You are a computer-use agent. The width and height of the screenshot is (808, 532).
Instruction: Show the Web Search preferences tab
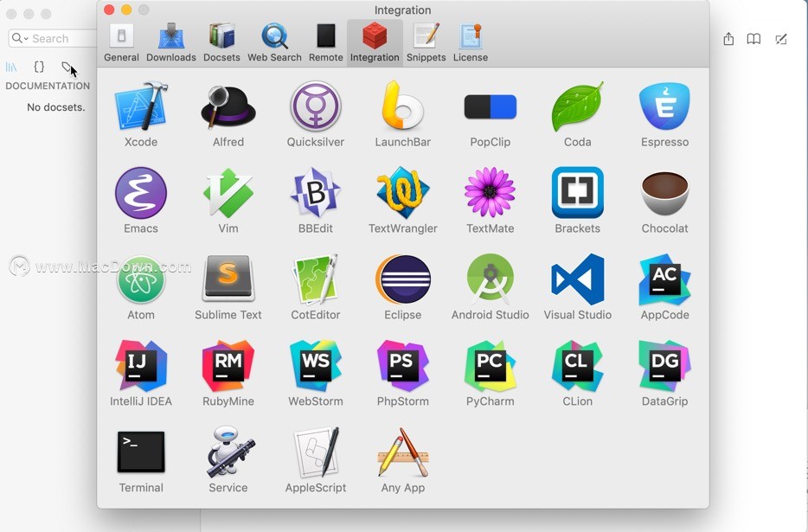pos(274,42)
